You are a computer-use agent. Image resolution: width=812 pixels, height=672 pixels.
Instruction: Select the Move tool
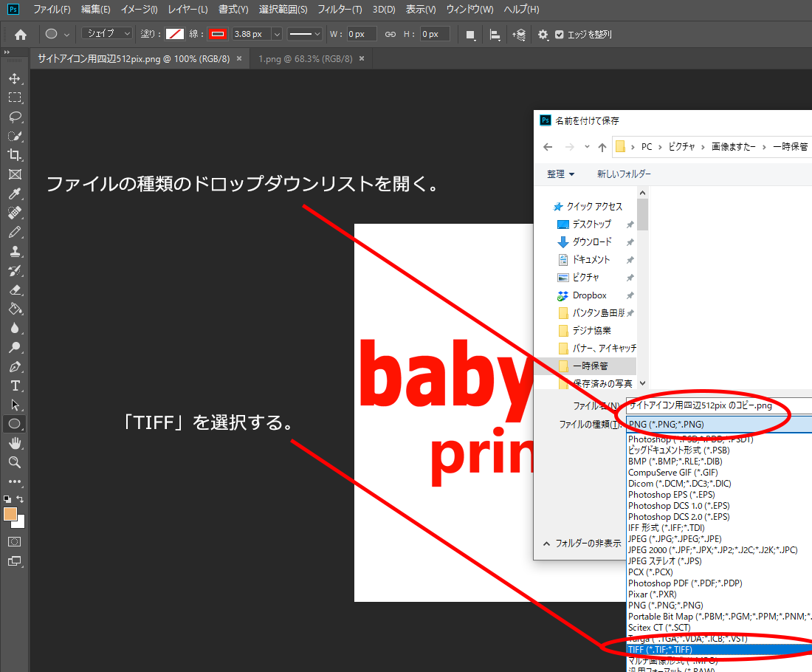(14, 78)
